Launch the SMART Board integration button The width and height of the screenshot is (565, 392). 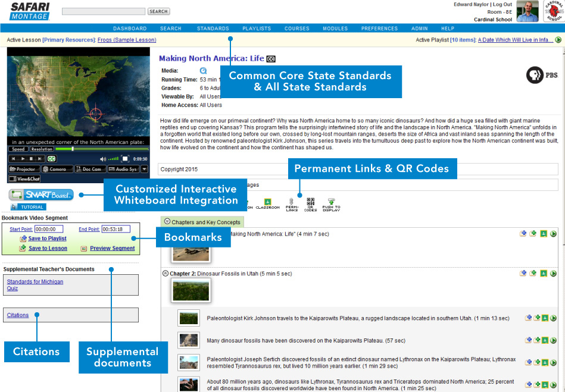pyautogui.click(x=41, y=195)
